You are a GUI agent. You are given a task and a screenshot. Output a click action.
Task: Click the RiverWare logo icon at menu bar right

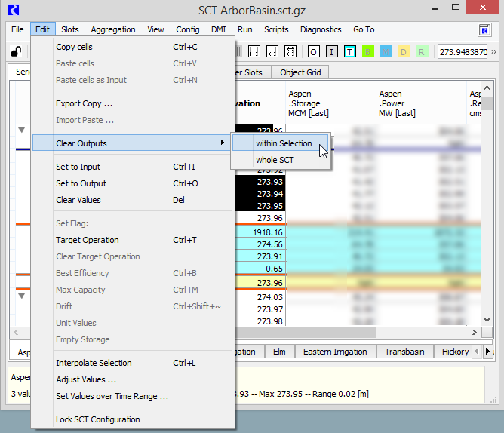click(485, 29)
